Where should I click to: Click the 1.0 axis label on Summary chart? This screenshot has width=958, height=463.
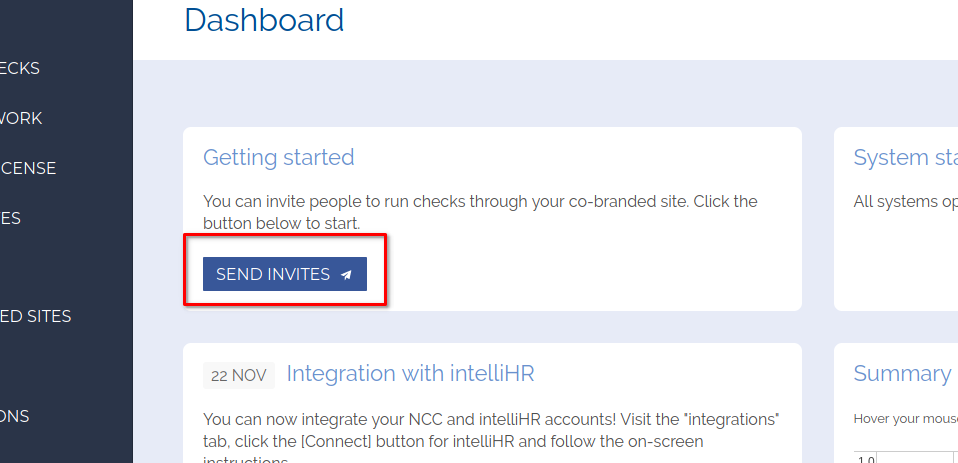(x=865, y=459)
